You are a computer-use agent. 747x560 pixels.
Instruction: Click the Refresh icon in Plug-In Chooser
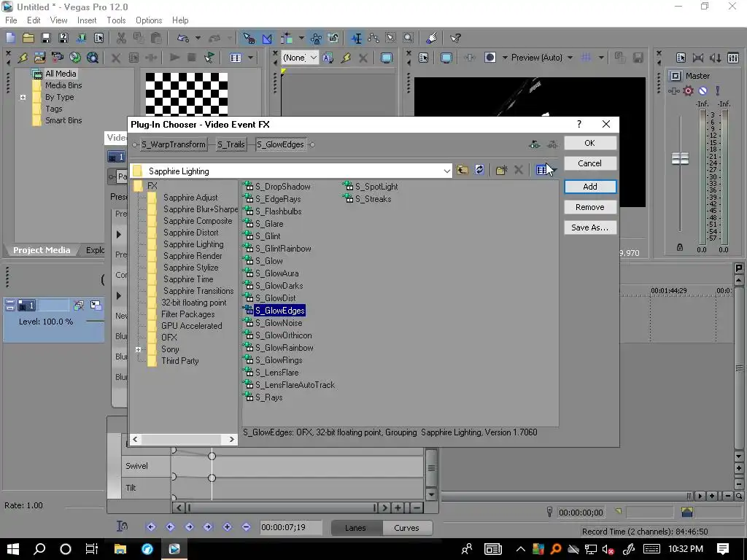(480, 170)
